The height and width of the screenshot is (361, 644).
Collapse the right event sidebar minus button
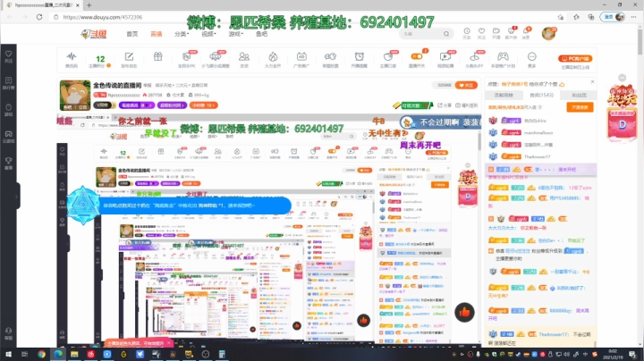(x=623, y=78)
